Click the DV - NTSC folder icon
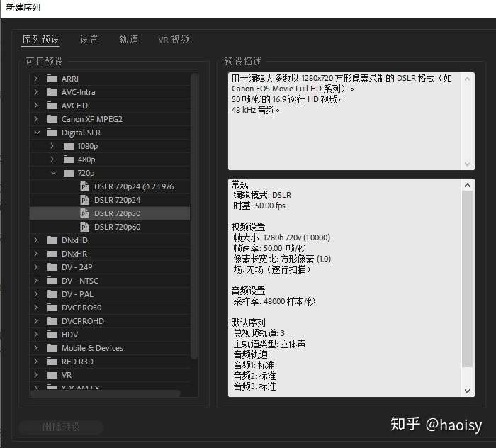This screenshot has width=496, height=448. pos(52,281)
